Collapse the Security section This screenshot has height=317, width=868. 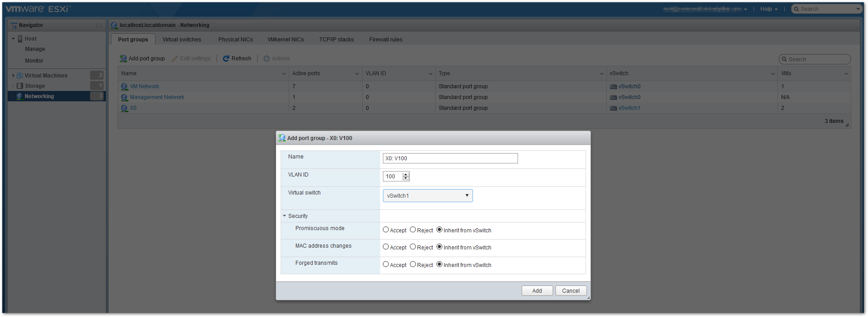click(285, 216)
